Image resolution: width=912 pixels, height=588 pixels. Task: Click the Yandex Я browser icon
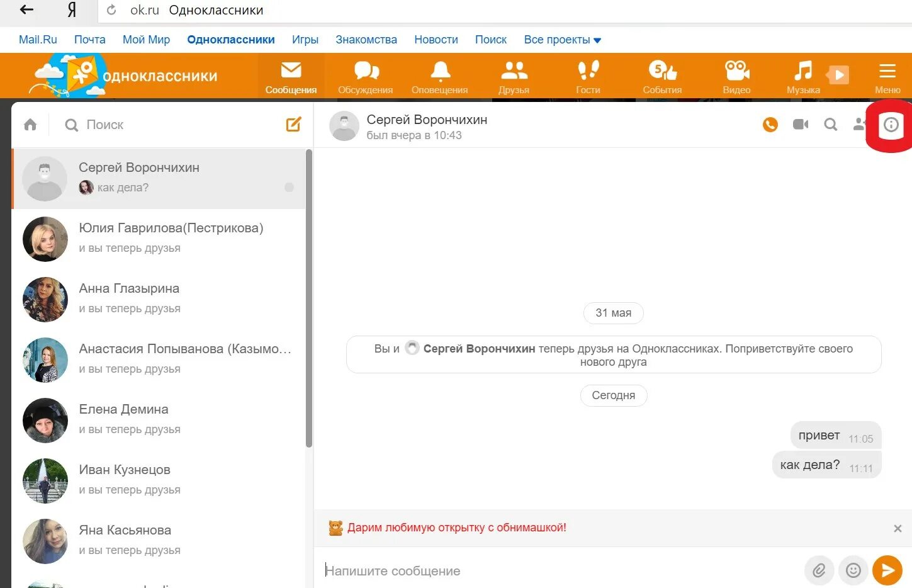coord(72,9)
